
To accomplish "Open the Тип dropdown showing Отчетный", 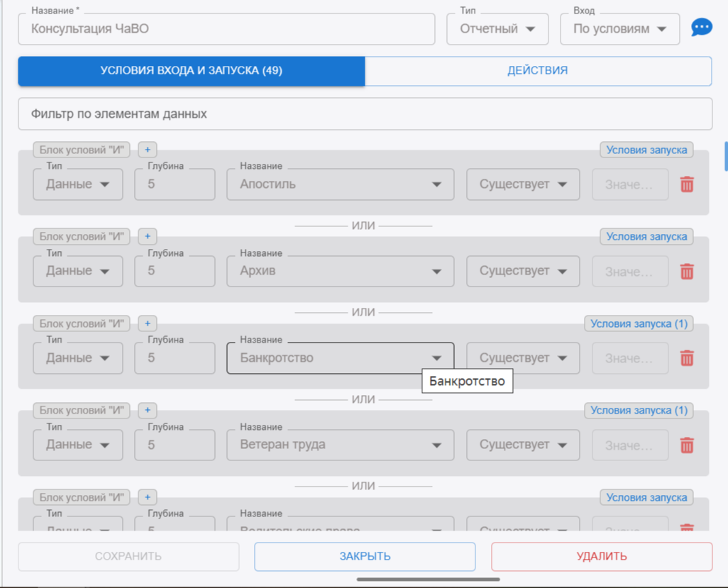I will (497, 29).
